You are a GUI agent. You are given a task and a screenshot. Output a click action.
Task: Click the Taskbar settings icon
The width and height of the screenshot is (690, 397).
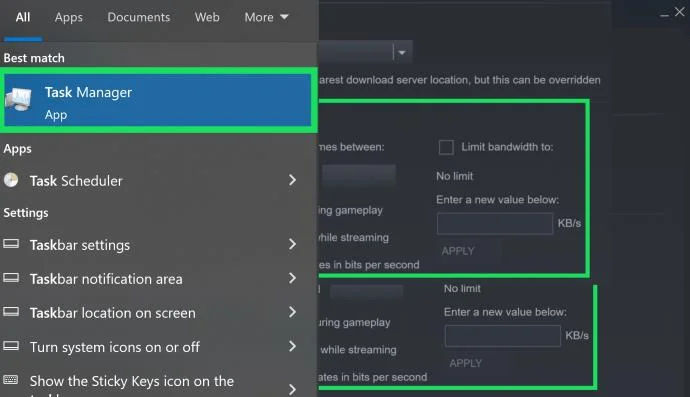(x=11, y=243)
